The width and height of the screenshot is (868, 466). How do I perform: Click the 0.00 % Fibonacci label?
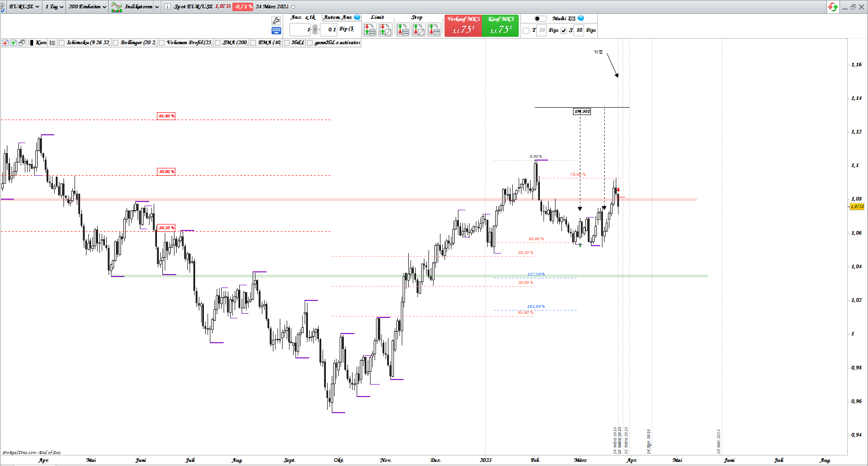click(536, 157)
